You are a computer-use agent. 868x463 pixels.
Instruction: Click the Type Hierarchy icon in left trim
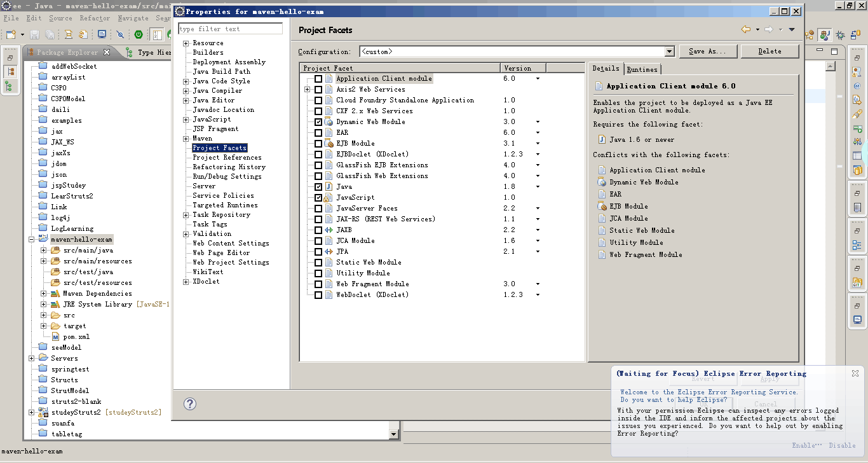click(10, 86)
